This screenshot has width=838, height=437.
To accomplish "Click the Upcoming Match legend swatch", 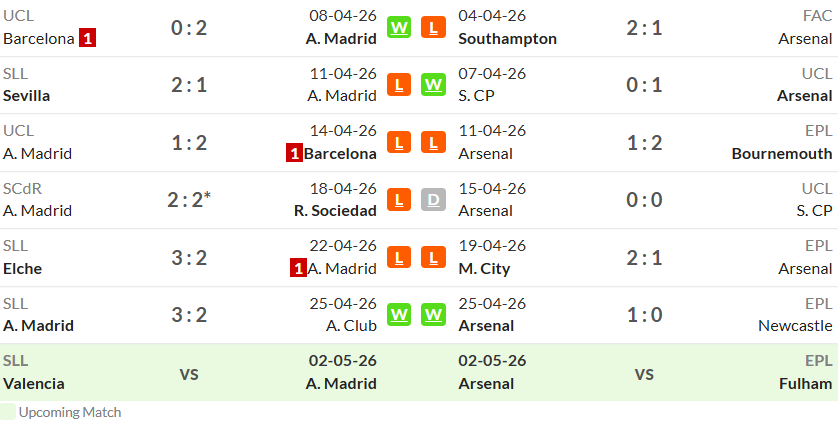I will (x=7, y=412).
